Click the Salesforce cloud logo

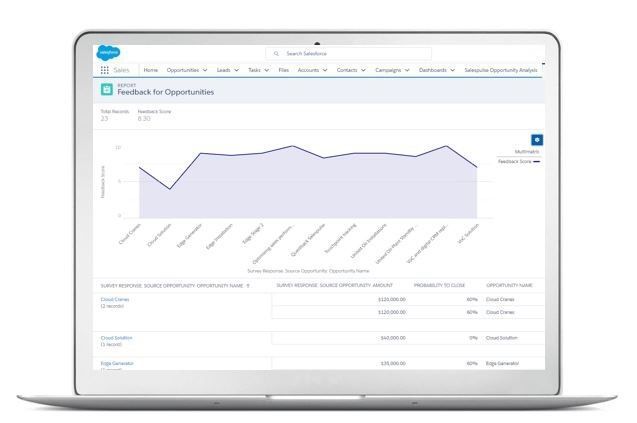[x=108, y=53]
